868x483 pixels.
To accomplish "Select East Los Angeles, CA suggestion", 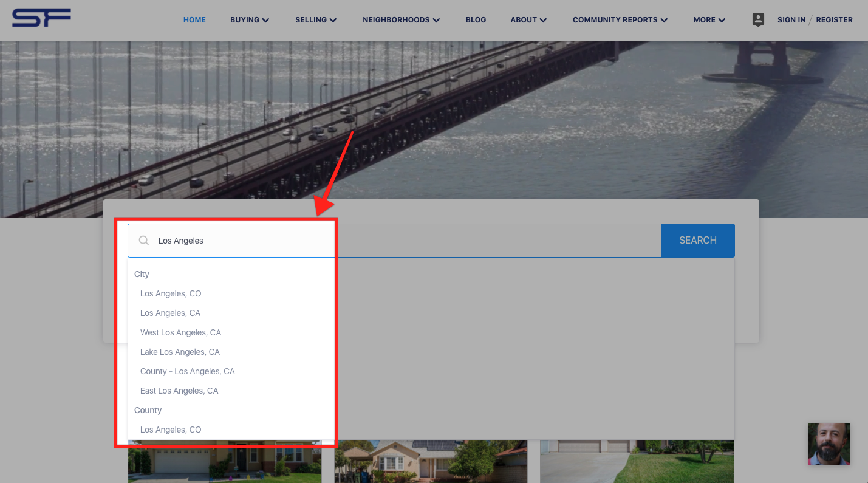I will pyautogui.click(x=179, y=391).
